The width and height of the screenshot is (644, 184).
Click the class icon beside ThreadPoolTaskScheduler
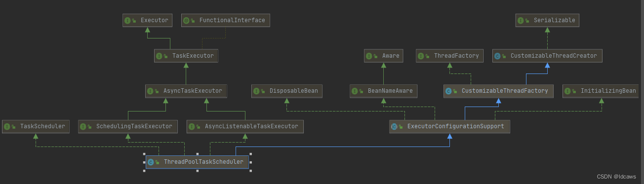tap(151, 162)
